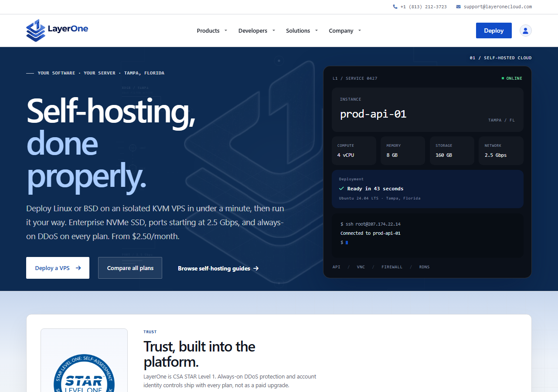Click the Ready in 43 seconds text
Image resolution: width=558 pixels, height=392 pixels.
[375, 189]
